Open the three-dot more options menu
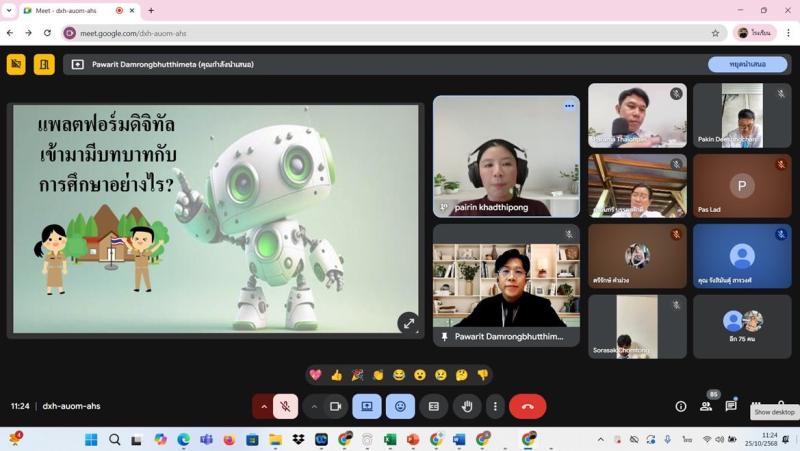Viewport: 800px width, 451px height. click(x=495, y=406)
